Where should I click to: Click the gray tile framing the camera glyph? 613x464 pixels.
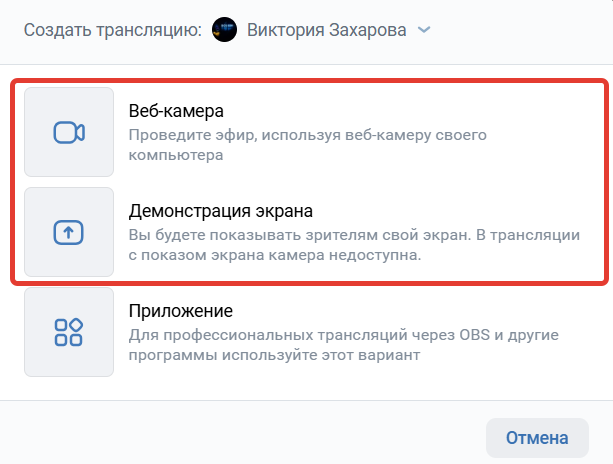(69, 132)
